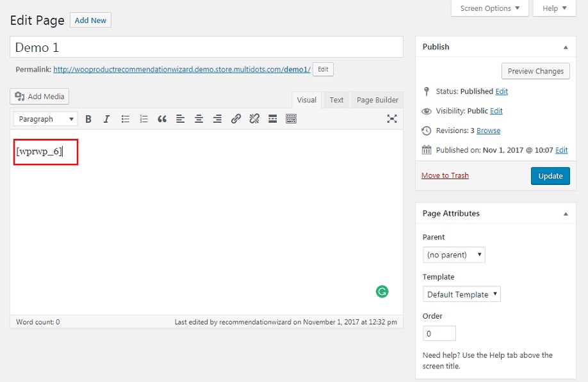The image size is (588, 382).
Task: Collapse the Page Attributes box
Action: [x=566, y=214]
